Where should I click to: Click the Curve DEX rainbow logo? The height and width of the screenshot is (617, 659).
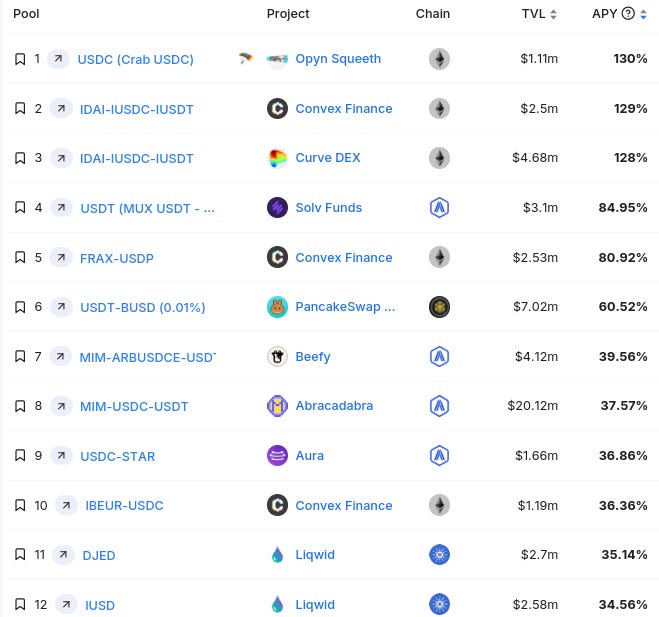(x=277, y=158)
